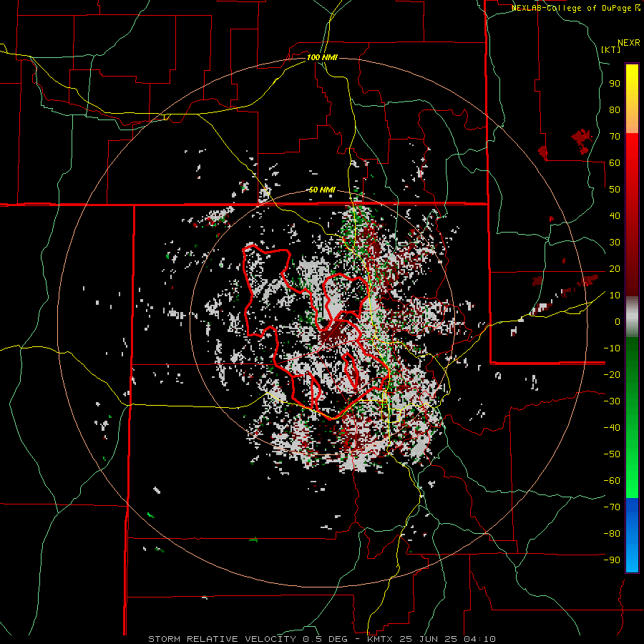Pick the orange segment of the color bar
This screenshot has height=644, width=644.
(x=632, y=123)
